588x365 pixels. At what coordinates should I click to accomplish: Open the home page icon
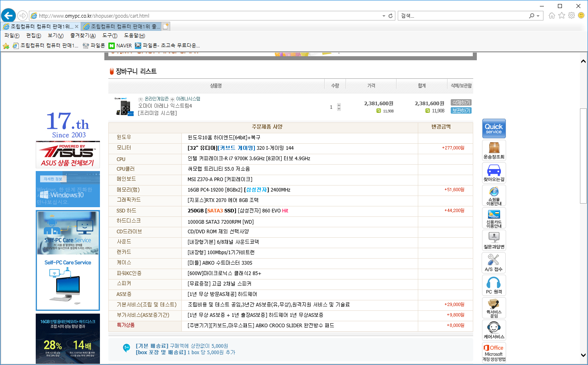[x=552, y=15]
